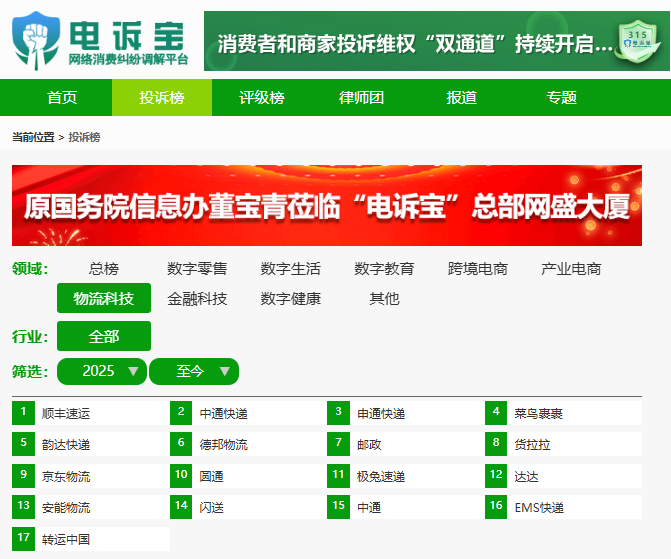Open 转运中国 in the ranking list
The image size is (671, 559).
point(66,539)
